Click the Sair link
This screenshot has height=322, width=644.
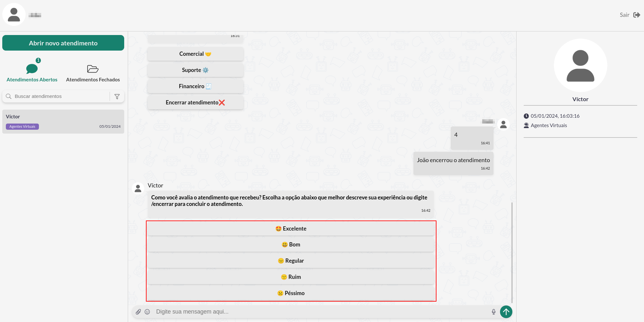pyautogui.click(x=625, y=15)
